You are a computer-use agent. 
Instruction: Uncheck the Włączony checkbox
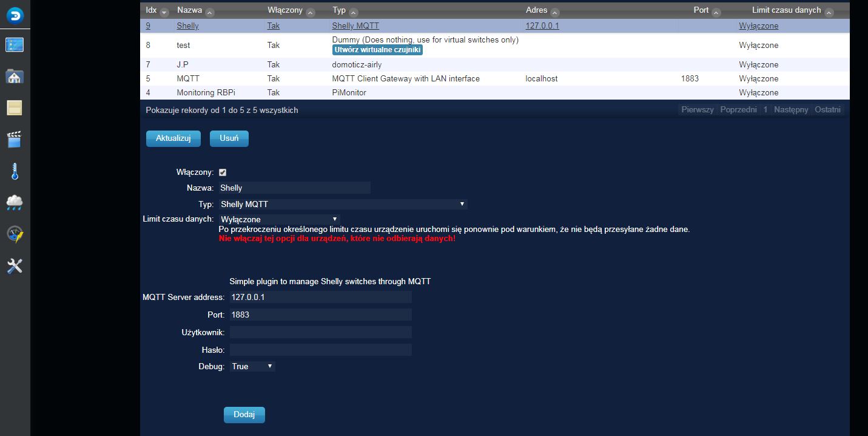click(x=223, y=172)
